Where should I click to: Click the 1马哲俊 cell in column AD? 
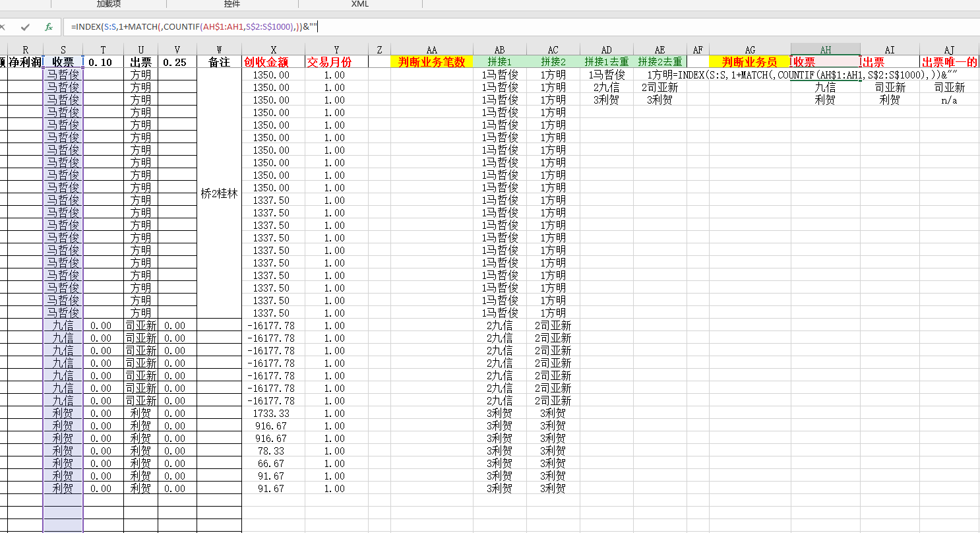coord(607,75)
